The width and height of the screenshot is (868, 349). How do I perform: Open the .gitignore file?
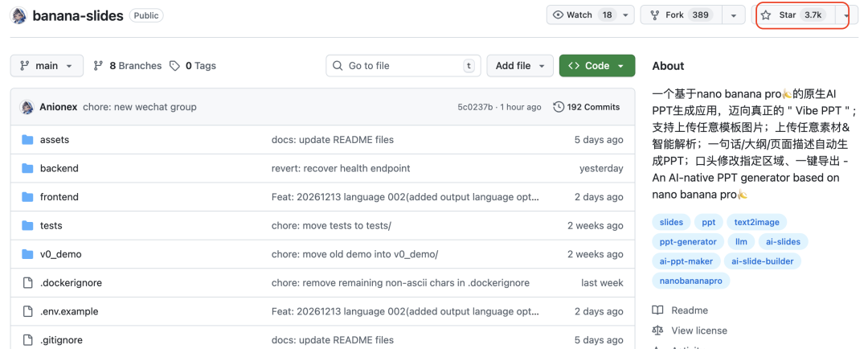[x=61, y=340]
